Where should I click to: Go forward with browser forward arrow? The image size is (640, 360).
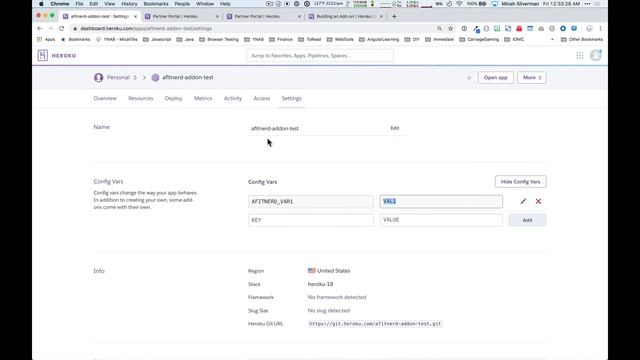pyautogui.click(x=51, y=29)
